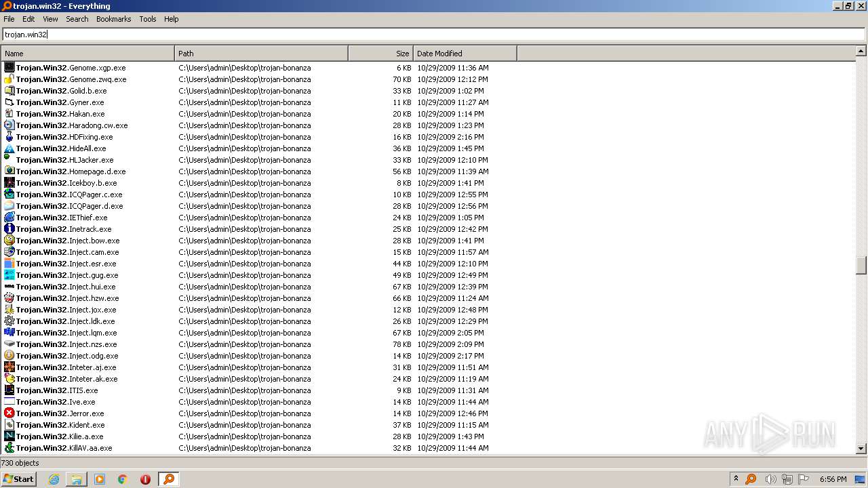This screenshot has width=868, height=488.
Task: Click the scrollbar down arrow
Action: click(861, 448)
